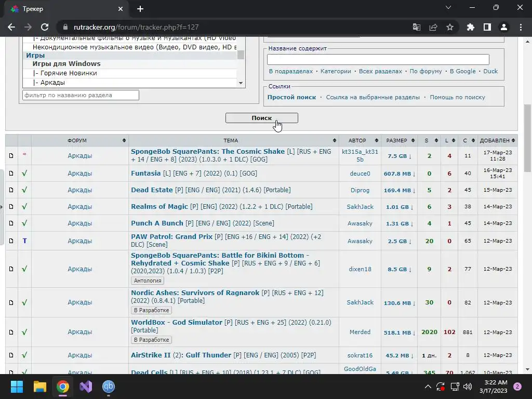The width and height of the screenshot is (532, 399).
Task: Focus the фильтр по названию раздела field
Action: [81, 95]
